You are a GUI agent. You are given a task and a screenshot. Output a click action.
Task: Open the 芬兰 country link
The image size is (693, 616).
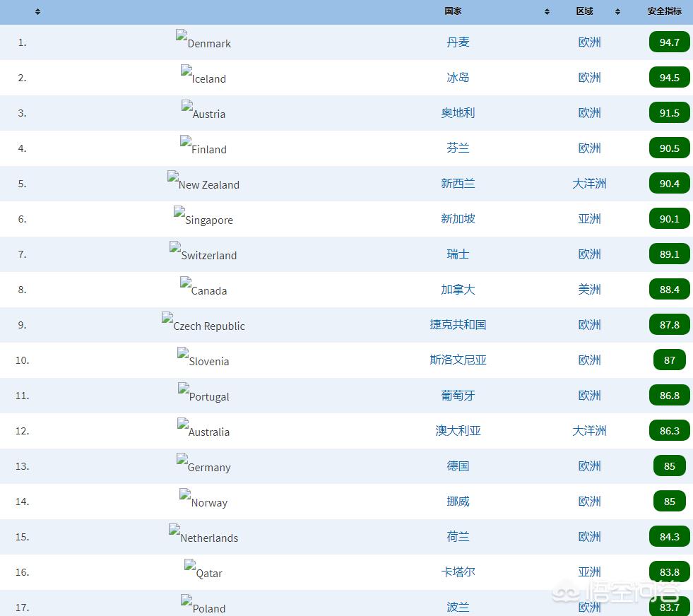tap(458, 148)
